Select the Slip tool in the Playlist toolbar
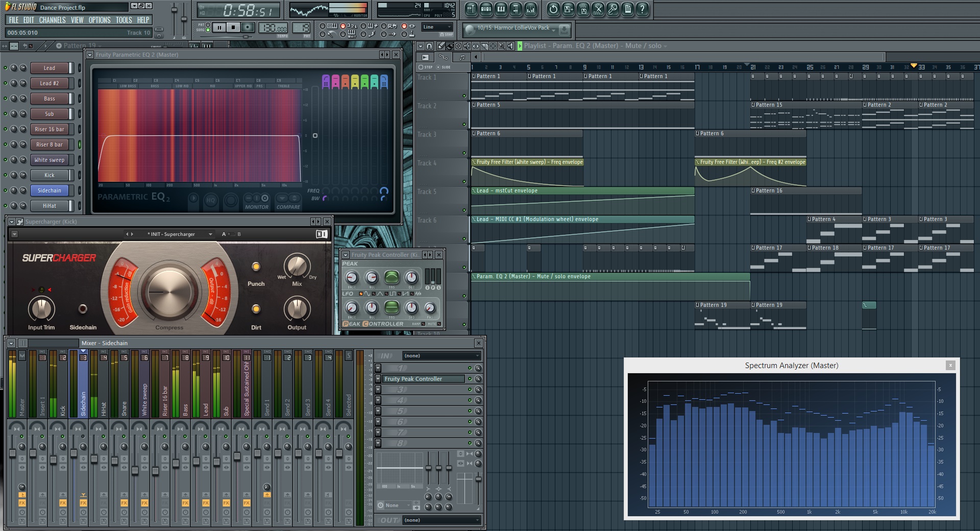980x531 pixels. [476, 46]
